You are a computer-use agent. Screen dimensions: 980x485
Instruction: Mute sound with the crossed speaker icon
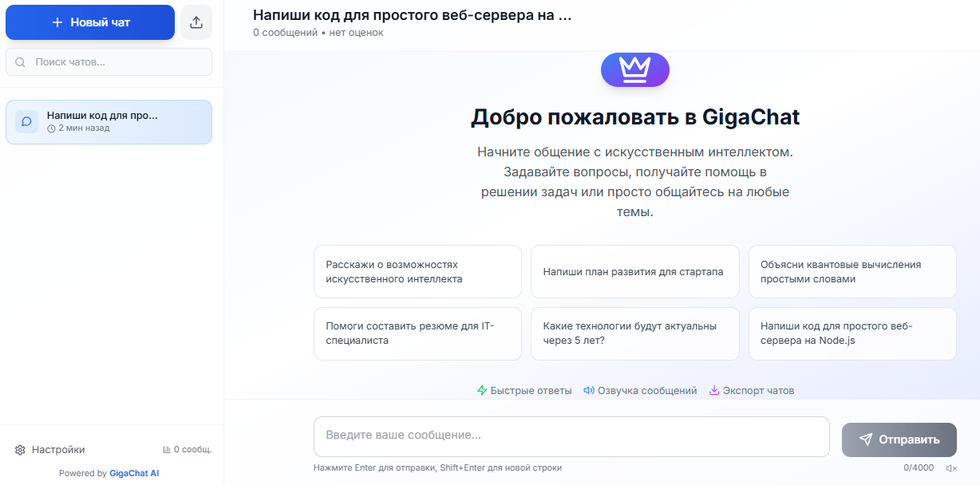click(x=951, y=468)
